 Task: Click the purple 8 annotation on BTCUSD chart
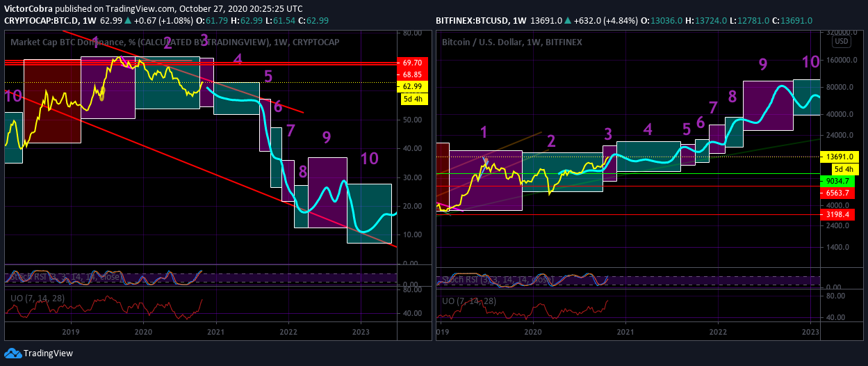732,97
